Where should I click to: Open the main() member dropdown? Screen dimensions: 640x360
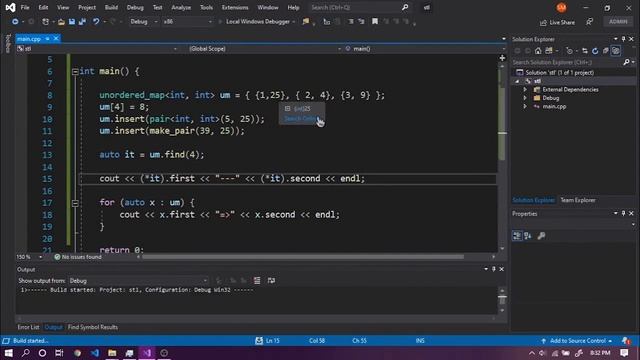[x=424, y=49]
